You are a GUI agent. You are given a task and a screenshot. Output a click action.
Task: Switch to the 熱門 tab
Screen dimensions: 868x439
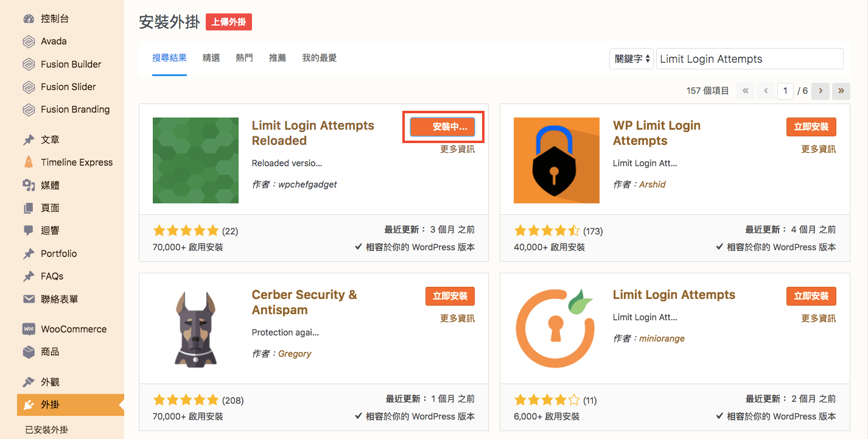click(244, 58)
